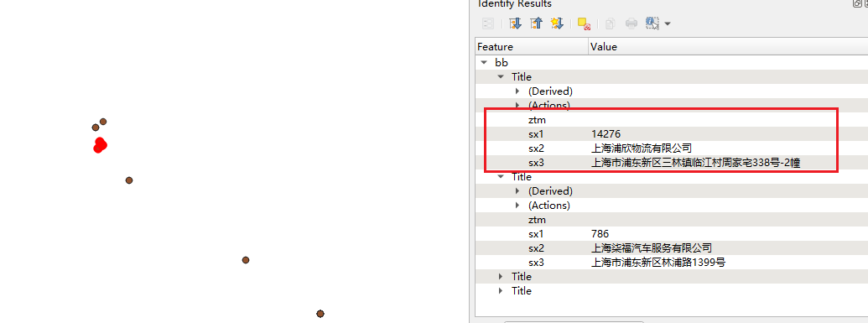
Task: Select the value 上海浦欣物流有限公司
Action: click(642, 148)
